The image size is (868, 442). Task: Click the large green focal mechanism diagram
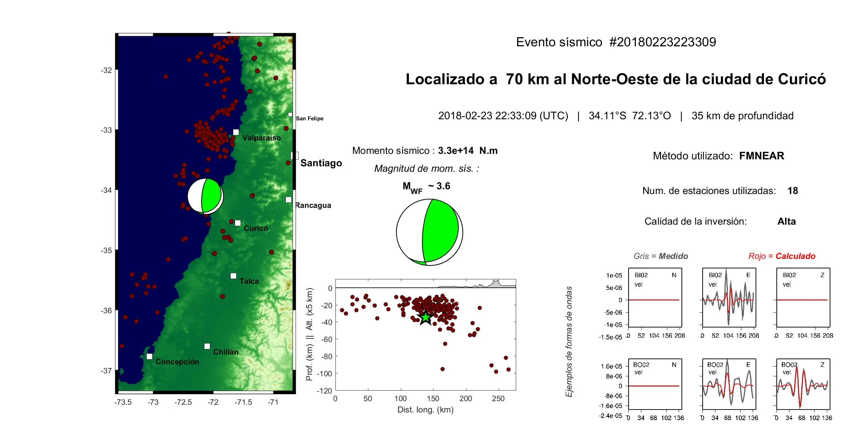pyautogui.click(x=430, y=232)
